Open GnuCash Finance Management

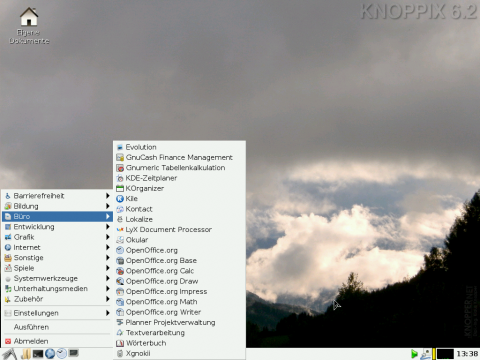click(179, 157)
